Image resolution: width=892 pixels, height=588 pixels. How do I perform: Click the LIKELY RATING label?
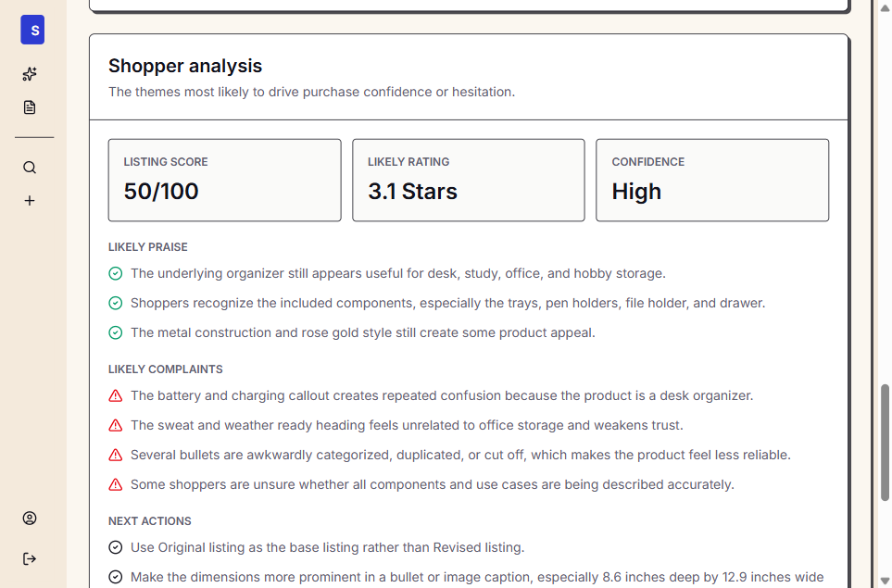click(x=408, y=162)
